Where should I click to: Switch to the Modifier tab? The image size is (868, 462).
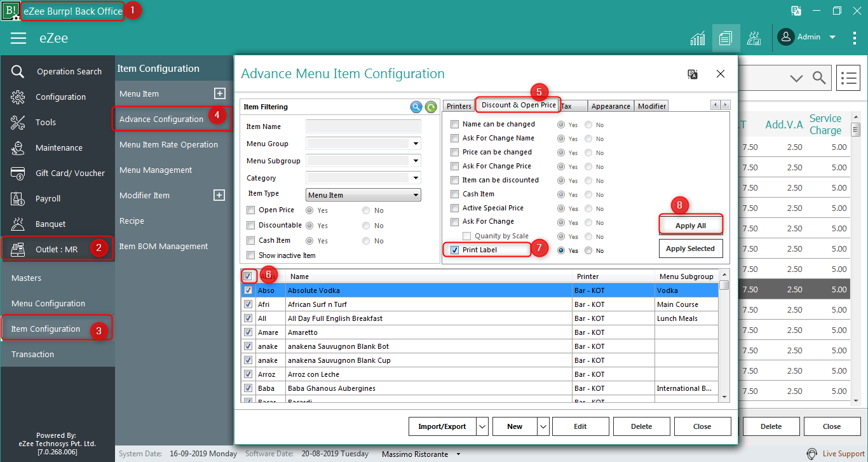652,106
